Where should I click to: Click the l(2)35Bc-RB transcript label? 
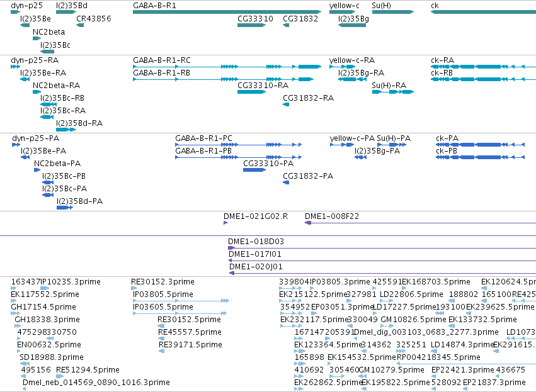pos(62,98)
